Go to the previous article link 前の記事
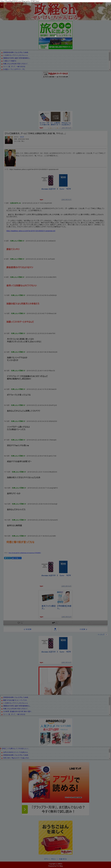Viewport: 111px width, 868px height. [28, 629]
